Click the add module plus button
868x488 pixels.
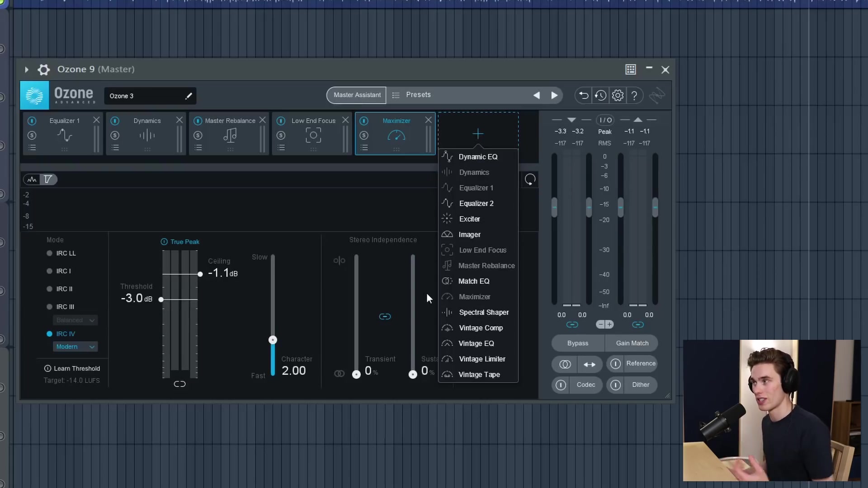coord(478,133)
